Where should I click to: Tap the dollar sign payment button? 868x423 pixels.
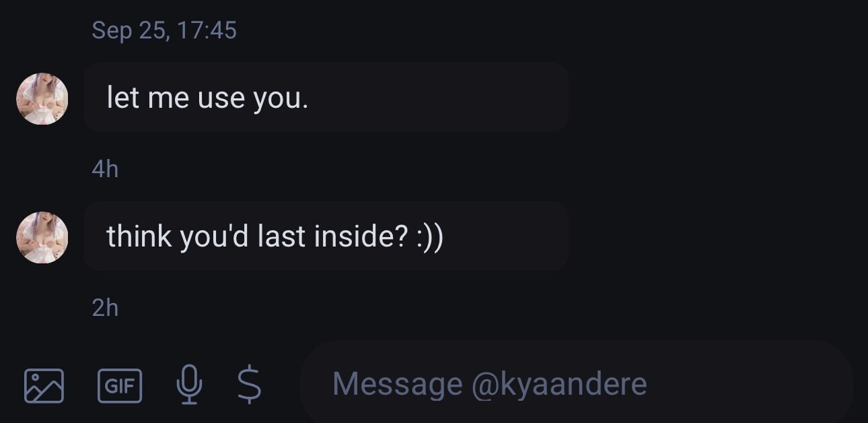[250, 385]
